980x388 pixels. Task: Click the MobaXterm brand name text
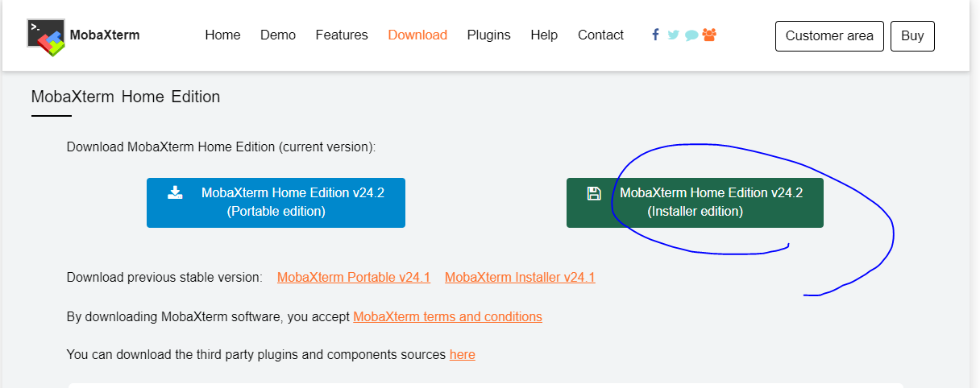tap(105, 35)
